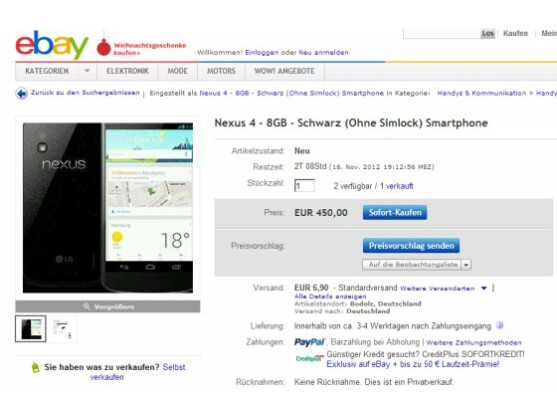Click Neu anmelden link
This screenshot has height=418, width=557.
point(323,53)
